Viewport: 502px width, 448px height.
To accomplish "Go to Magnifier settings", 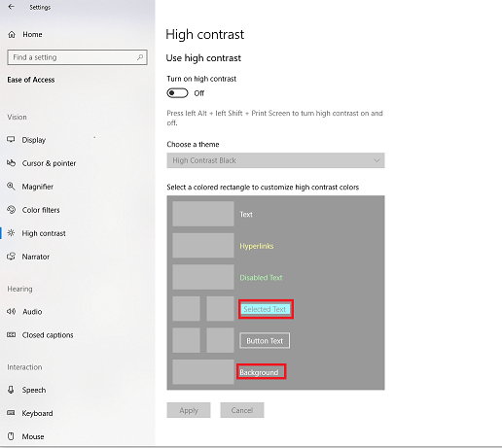I will (38, 187).
